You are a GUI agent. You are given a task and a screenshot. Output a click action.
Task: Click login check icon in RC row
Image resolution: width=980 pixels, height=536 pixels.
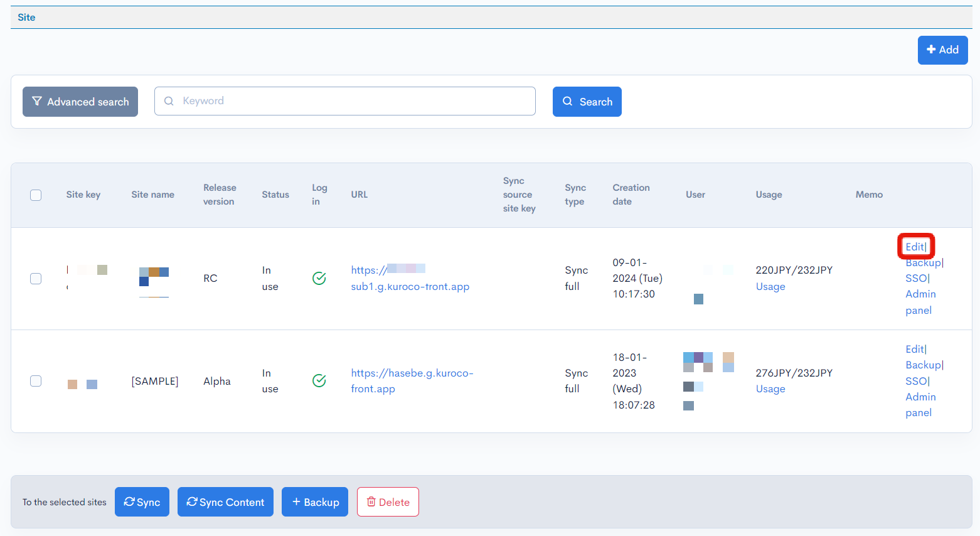pos(319,278)
